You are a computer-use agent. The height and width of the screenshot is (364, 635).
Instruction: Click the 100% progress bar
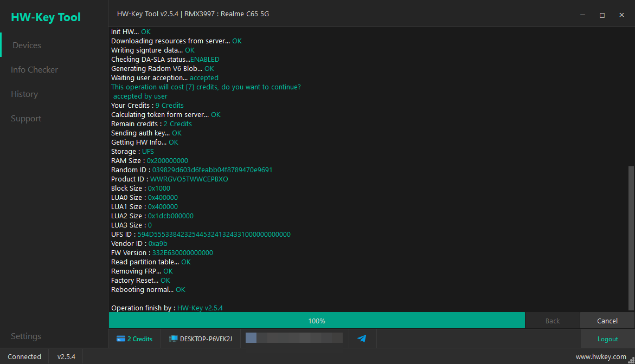(x=317, y=321)
